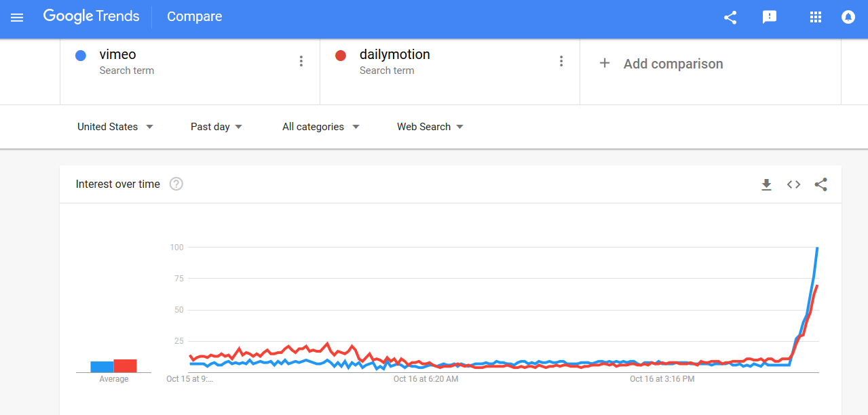Expand the United States region dropdown

click(115, 127)
